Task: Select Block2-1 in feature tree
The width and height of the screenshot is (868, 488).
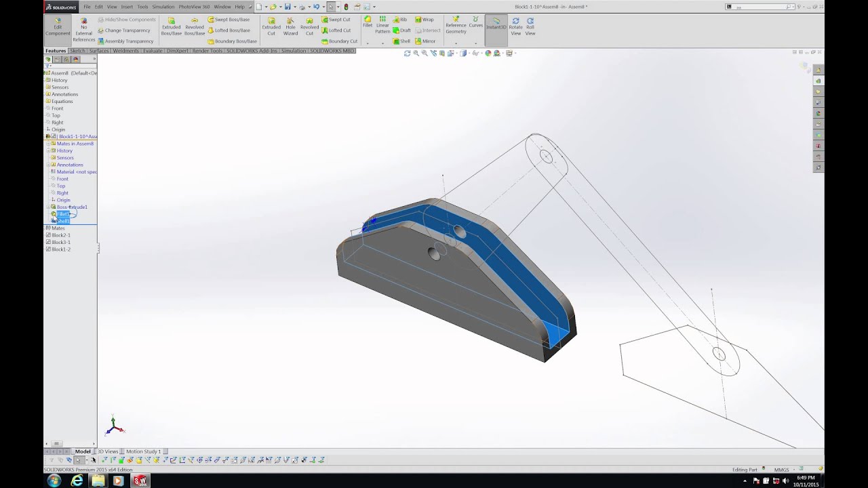Action: (x=58, y=235)
